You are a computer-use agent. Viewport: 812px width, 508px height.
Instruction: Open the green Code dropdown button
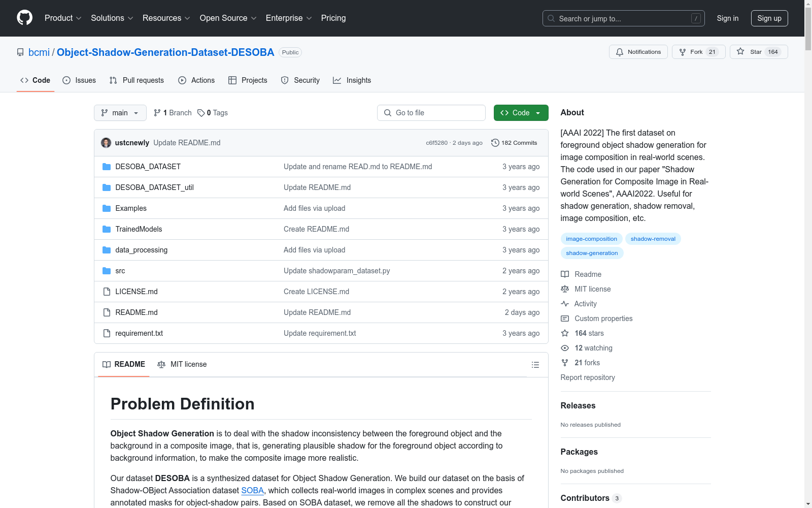[521, 113]
